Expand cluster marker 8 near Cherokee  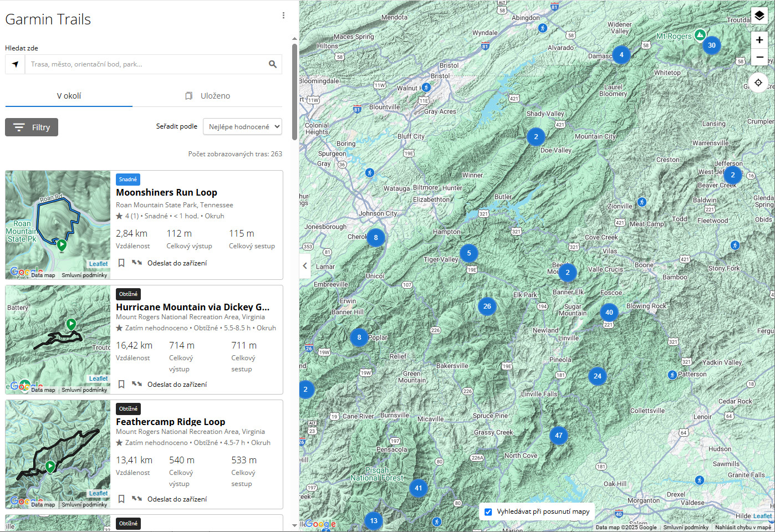click(376, 237)
